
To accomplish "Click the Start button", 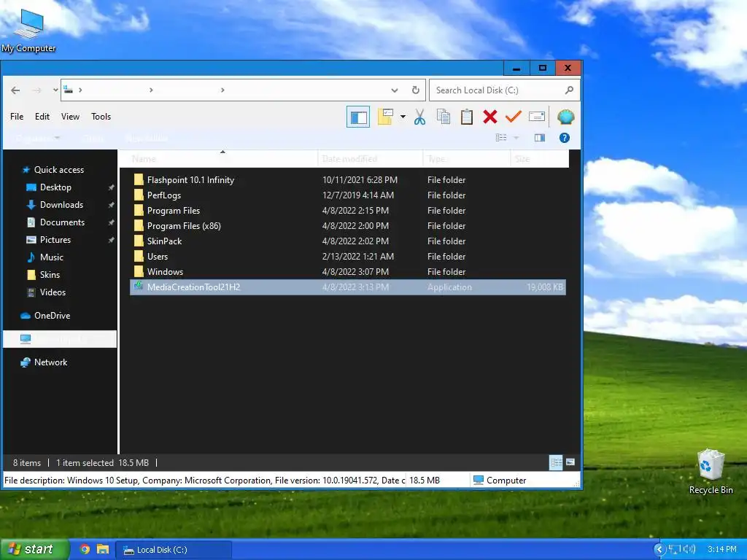I will (x=34, y=550).
